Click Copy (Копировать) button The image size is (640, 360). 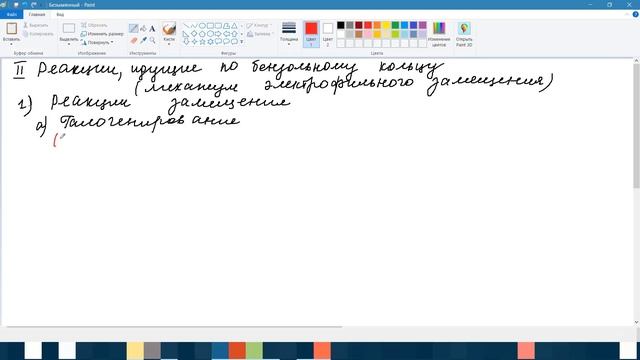(38, 34)
